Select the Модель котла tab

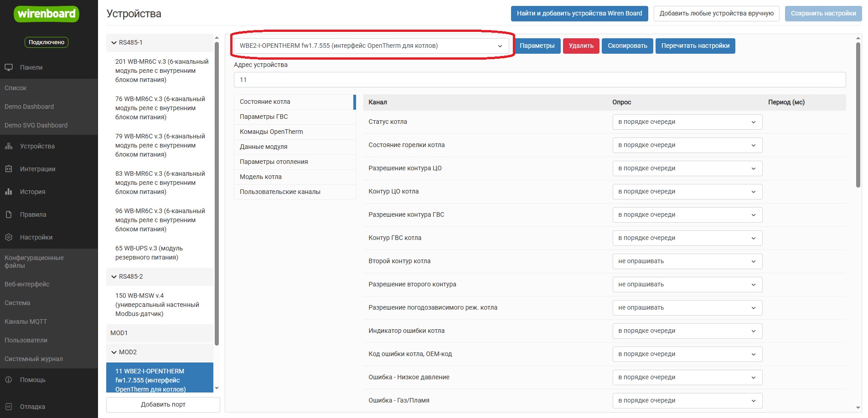point(294,177)
